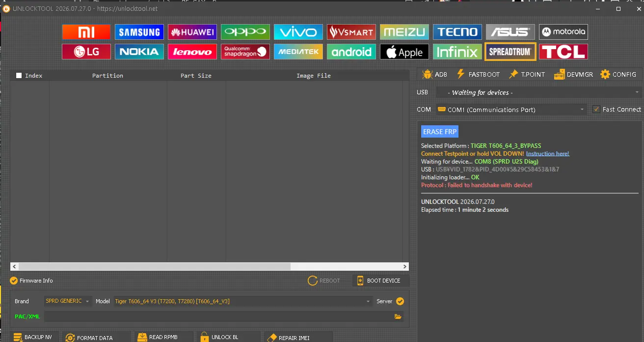Screen dimensions: 644x342
Task: Click the scrollbar right arrow
Action: pos(405,266)
